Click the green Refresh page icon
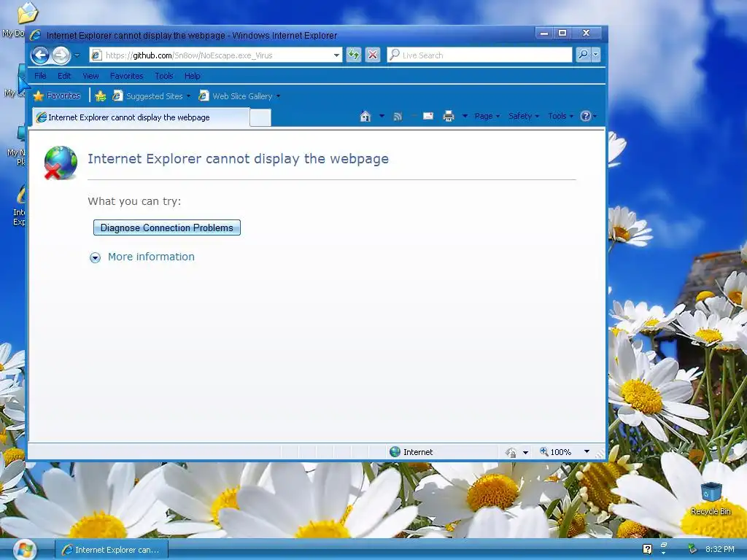The image size is (747, 560). (354, 55)
